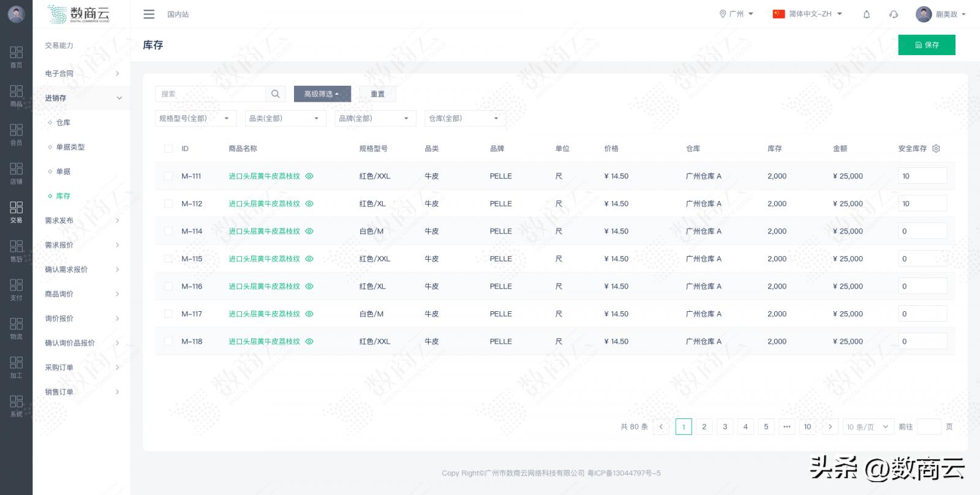980x495 pixels.
Task: Click the 高级筛选 advanced filter button
Action: coord(322,94)
